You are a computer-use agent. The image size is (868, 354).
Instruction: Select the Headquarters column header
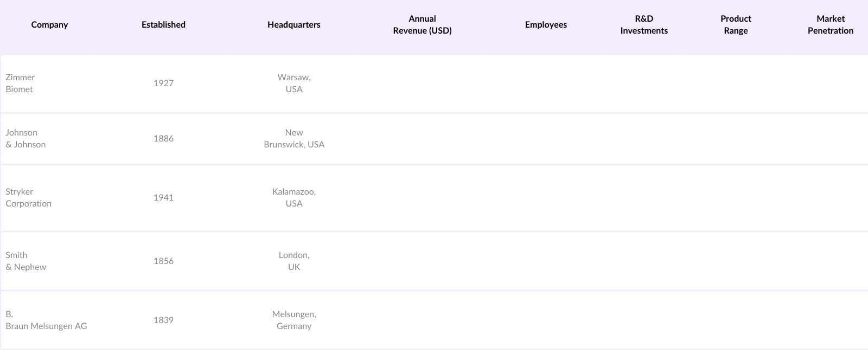[x=293, y=25]
